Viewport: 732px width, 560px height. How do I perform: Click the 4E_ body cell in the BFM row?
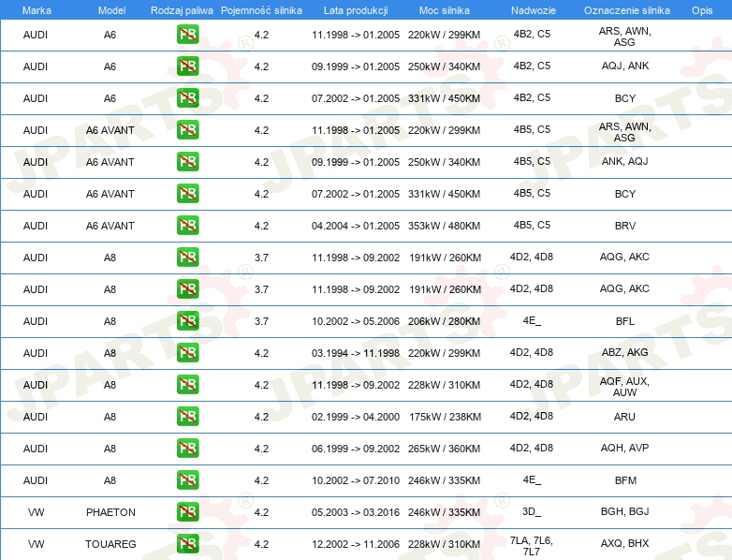click(532, 479)
